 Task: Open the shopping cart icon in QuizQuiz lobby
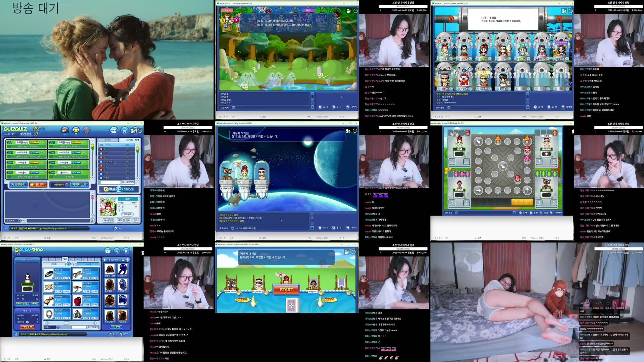(x=124, y=131)
